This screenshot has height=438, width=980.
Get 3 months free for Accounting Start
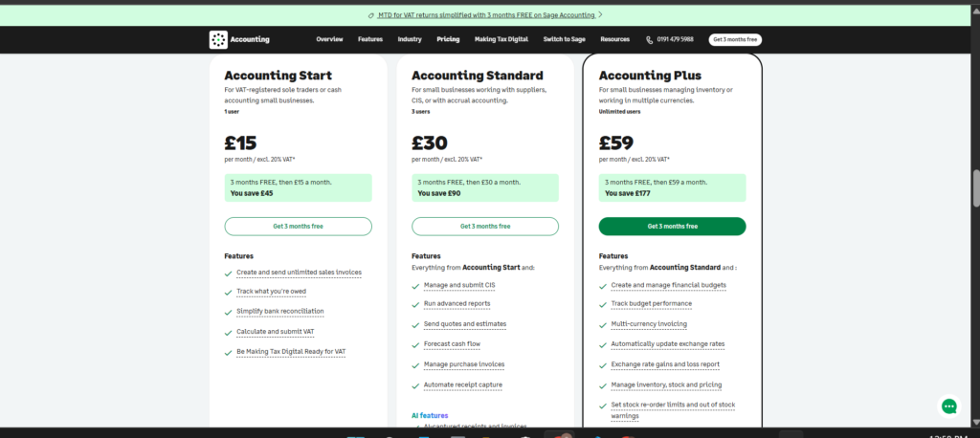[299, 227]
